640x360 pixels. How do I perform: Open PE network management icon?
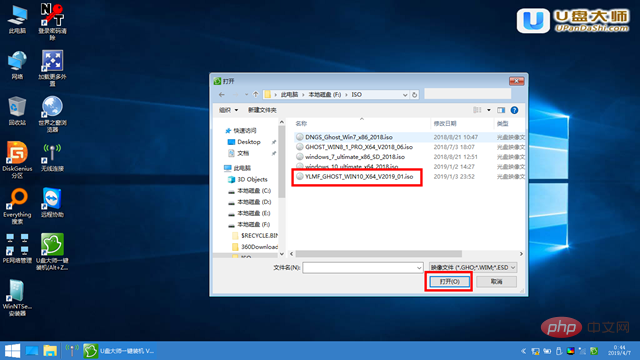pos(17,249)
